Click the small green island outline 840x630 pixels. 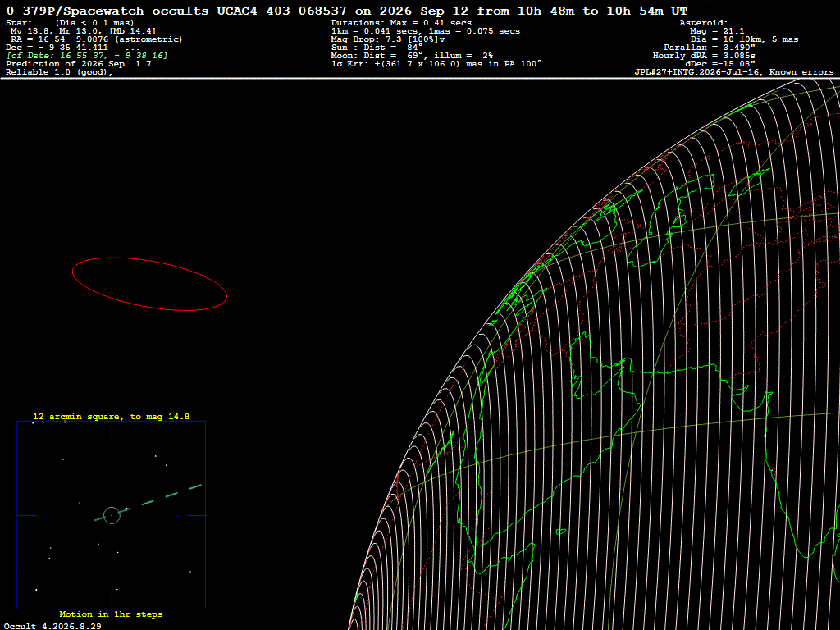point(561,532)
